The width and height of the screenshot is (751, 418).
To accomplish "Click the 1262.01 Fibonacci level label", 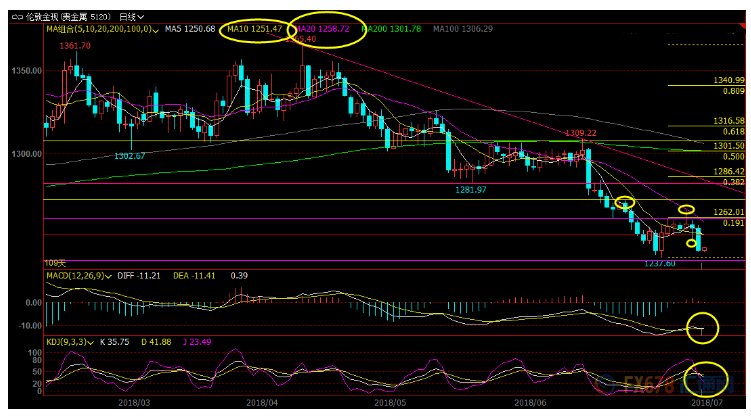I will point(728,212).
